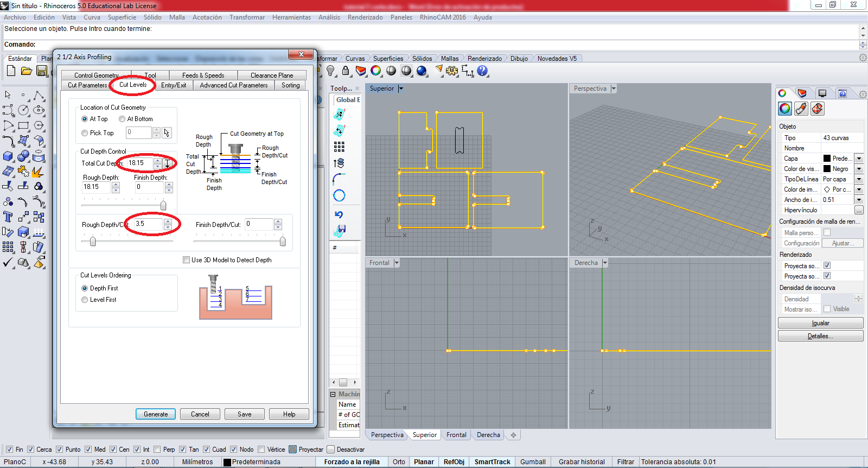Select the text object tool (T icon)
Screen dimensions: 868x468
[8, 217]
